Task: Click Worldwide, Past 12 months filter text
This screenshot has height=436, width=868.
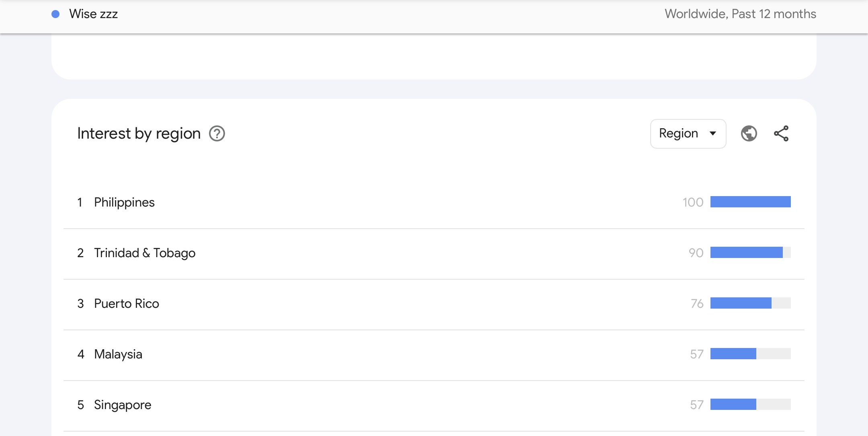Action: point(740,14)
